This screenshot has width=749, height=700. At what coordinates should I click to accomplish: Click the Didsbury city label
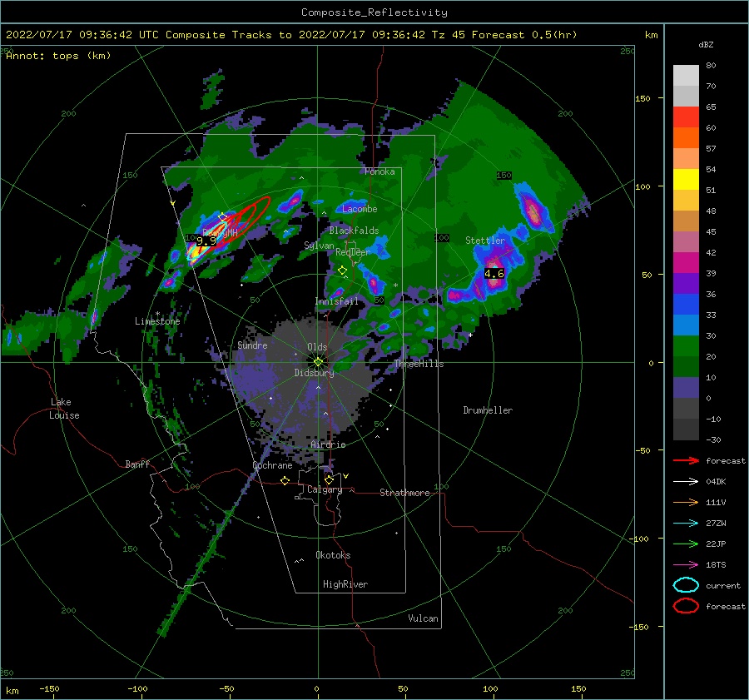[314, 373]
